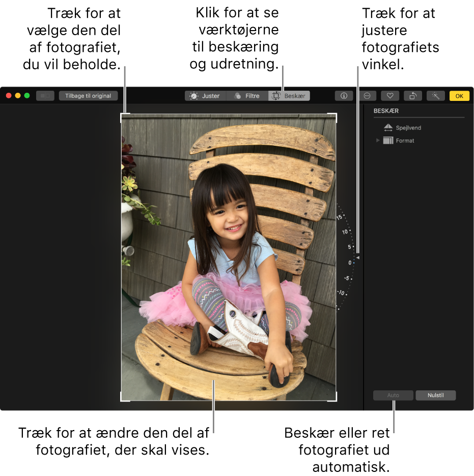Auto-enhance photo with magic wand
The height and width of the screenshot is (476, 474).
[436, 96]
